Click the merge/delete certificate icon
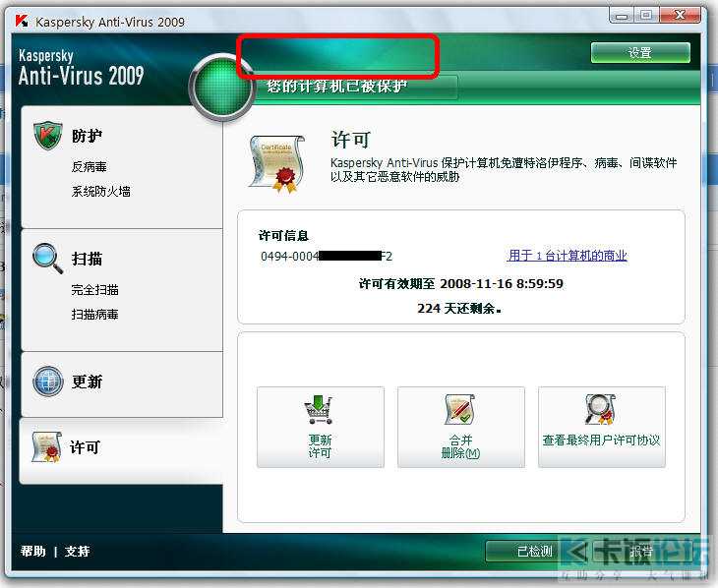 [459, 410]
